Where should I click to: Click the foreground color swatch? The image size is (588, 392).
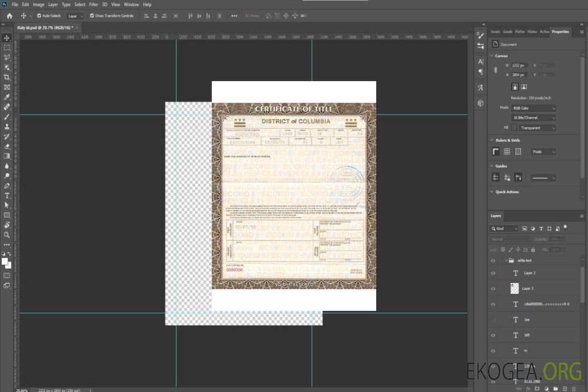tap(5, 261)
